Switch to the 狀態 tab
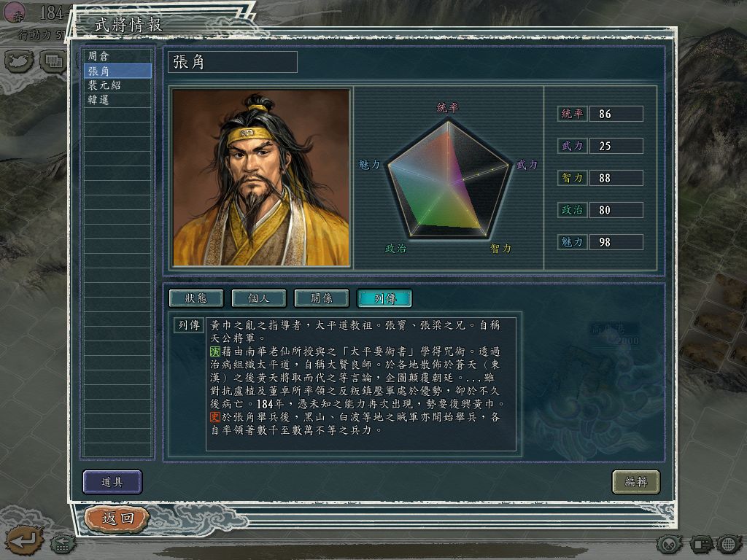The image size is (747, 560). click(196, 298)
